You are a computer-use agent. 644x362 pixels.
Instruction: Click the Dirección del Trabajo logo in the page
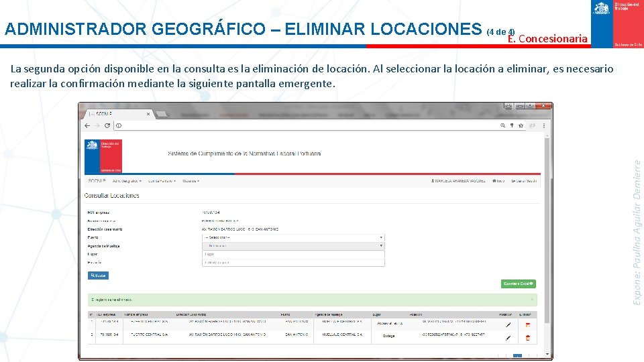point(103,156)
